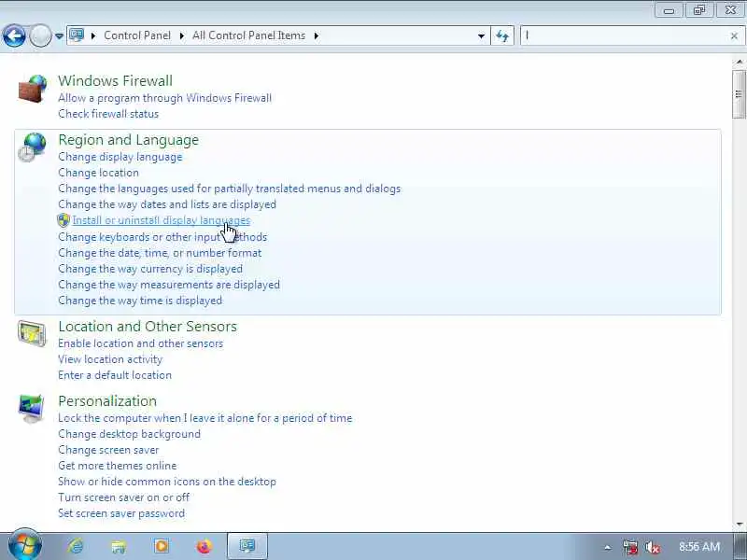
Task: Open Change display language
Action: 120,157
